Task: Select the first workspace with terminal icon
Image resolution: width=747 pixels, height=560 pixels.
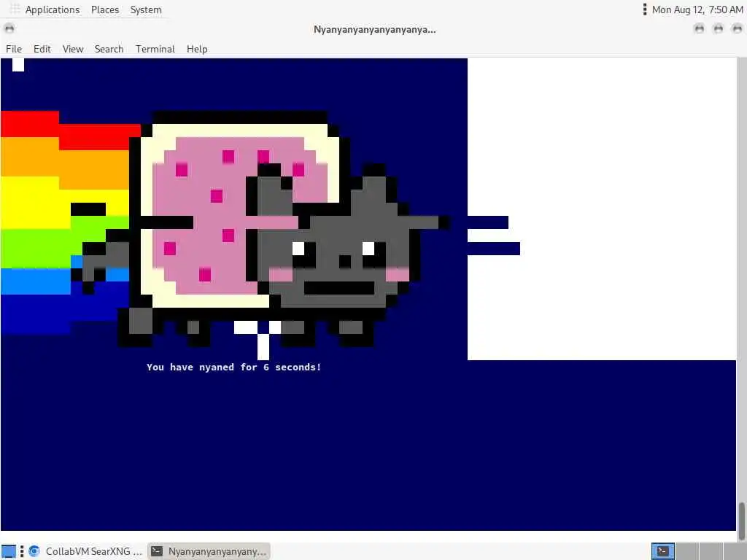Action: (x=662, y=551)
